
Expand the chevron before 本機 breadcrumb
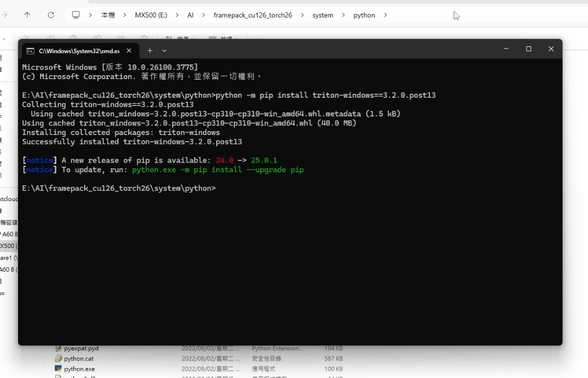pyautogui.click(x=90, y=15)
